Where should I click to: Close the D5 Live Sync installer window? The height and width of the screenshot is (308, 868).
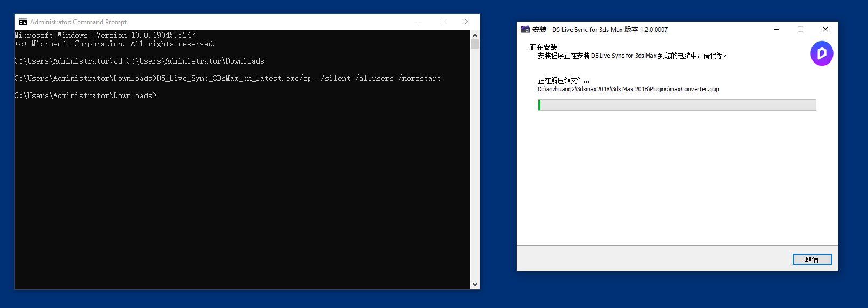pos(825,30)
